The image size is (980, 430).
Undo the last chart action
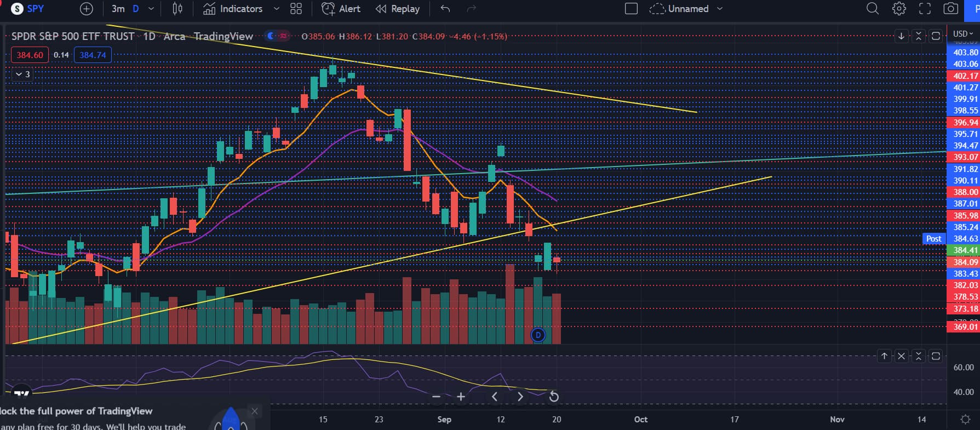click(x=445, y=9)
